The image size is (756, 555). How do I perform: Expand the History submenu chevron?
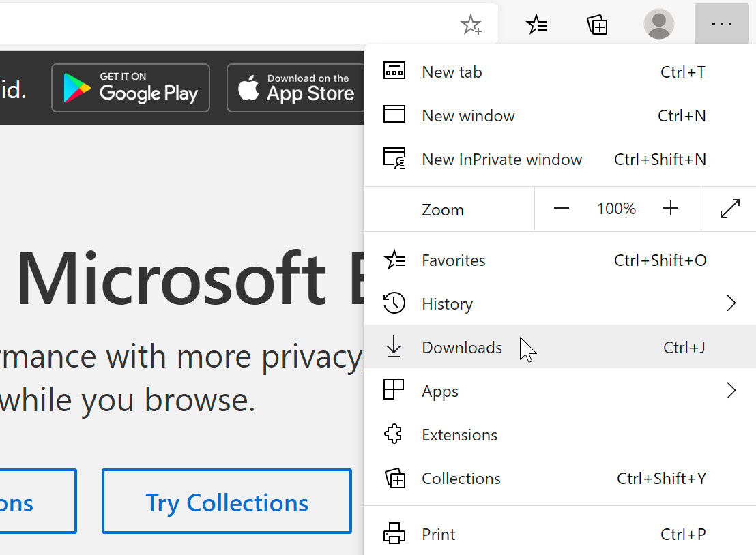point(731,303)
